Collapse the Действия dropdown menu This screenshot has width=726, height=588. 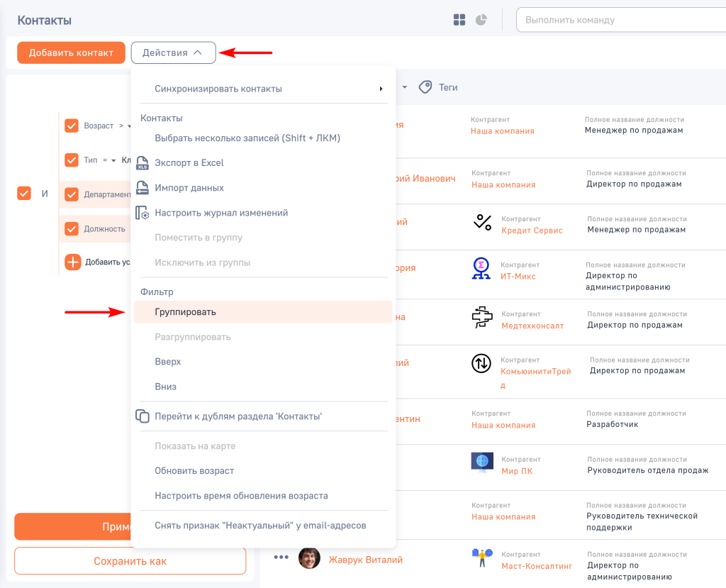click(173, 52)
